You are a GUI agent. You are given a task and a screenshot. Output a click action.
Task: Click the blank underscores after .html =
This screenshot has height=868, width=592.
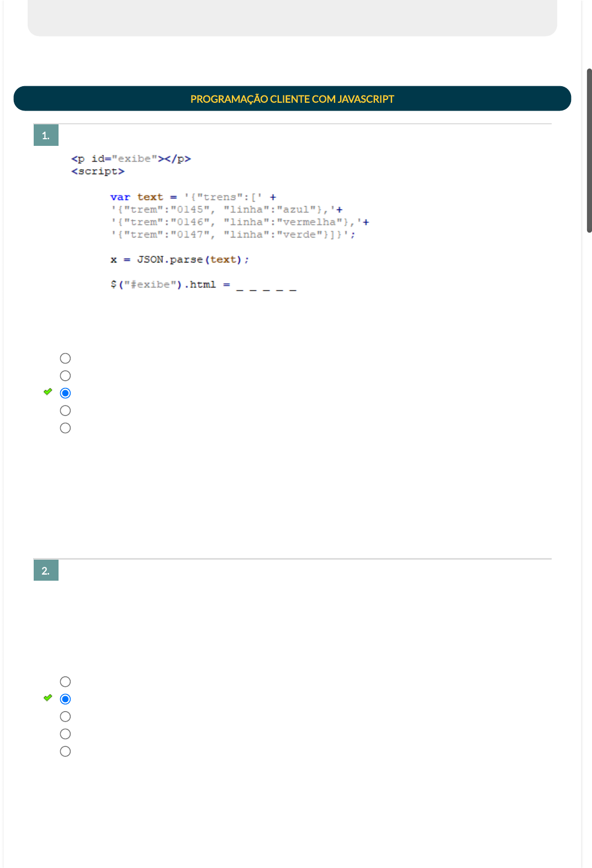(266, 286)
